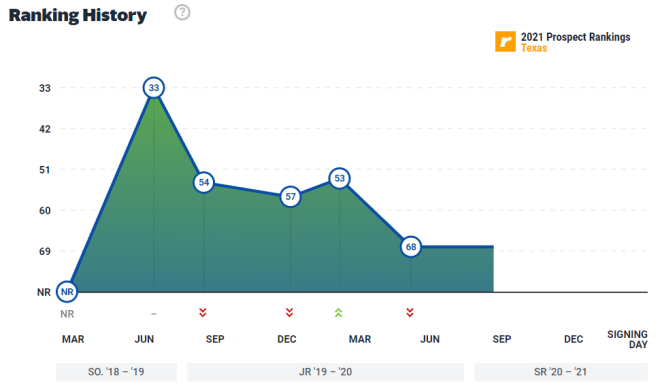660x391 pixels.
Task: Click green up arrows under rank 53
Action: 338,312
